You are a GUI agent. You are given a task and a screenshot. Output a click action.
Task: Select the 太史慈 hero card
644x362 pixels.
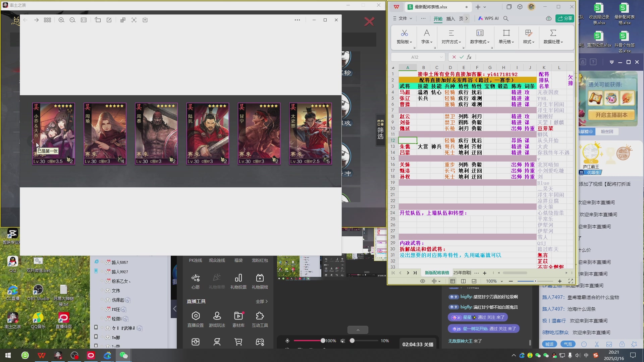310,134
